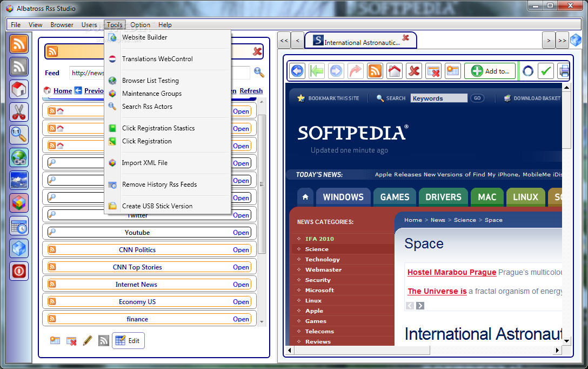The height and width of the screenshot is (369, 588).
Task: Click the gray RSS icon in bottom toolbar
Action: [x=104, y=340]
